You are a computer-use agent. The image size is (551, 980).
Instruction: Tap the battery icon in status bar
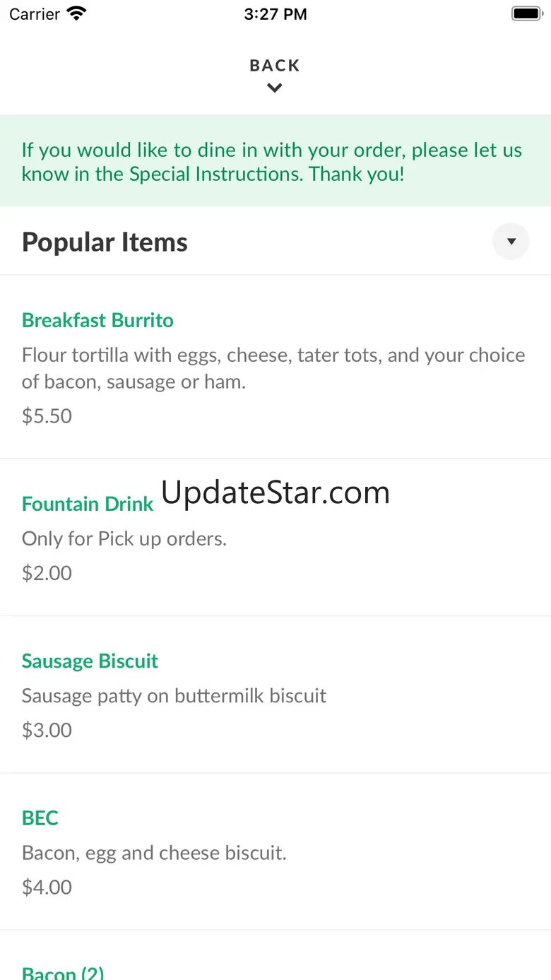coord(526,13)
